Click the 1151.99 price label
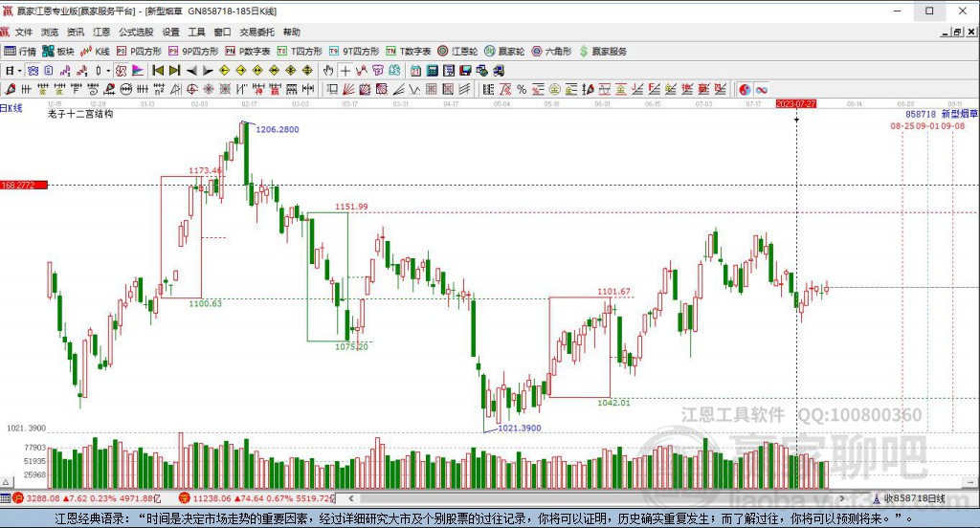Screen dimensions: 980x528 click(x=351, y=207)
